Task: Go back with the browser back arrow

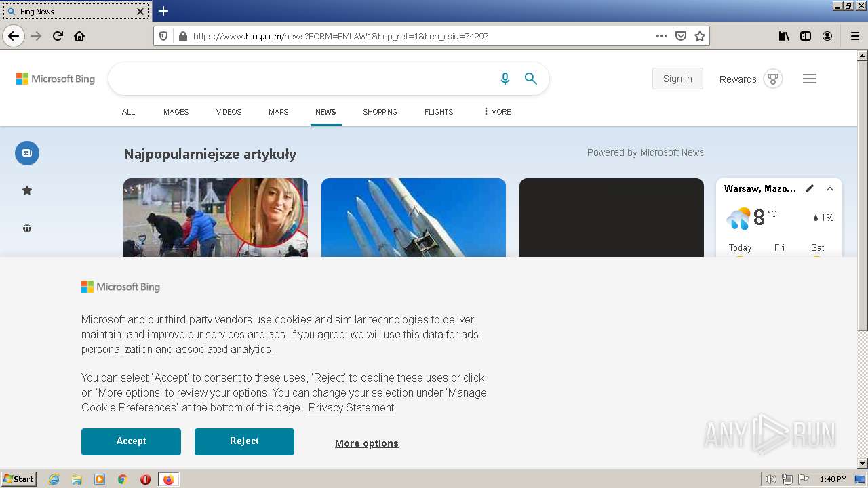Action: pyautogui.click(x=14, y=36)
